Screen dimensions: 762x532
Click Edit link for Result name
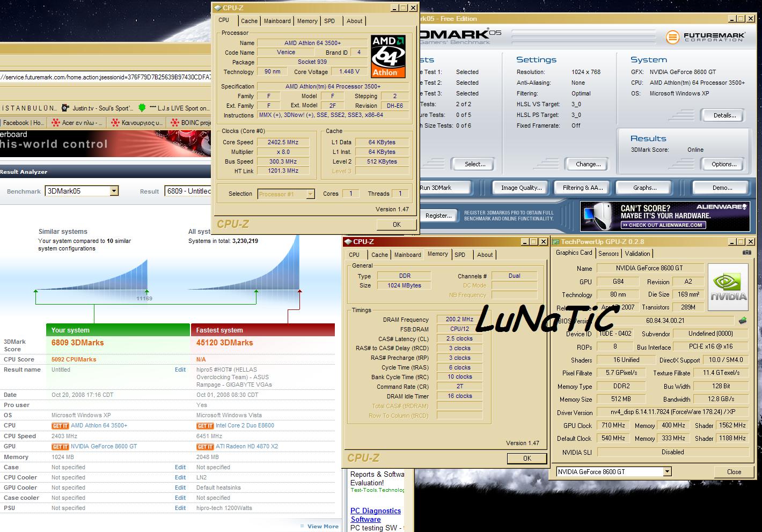click(x=180, y=370)
